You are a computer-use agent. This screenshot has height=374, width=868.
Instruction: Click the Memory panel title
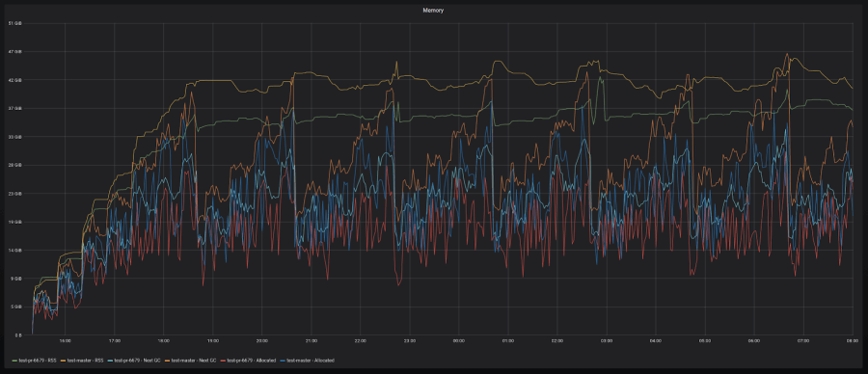[x=433, y=11]
